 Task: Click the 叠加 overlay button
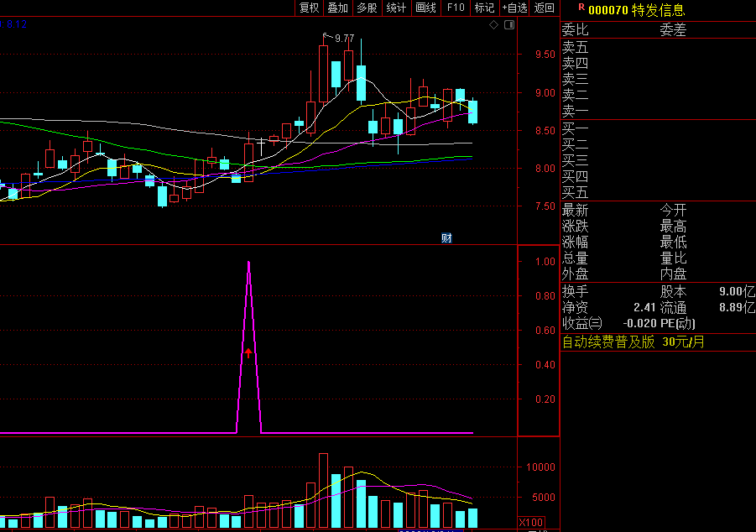(x=338, y=8)
